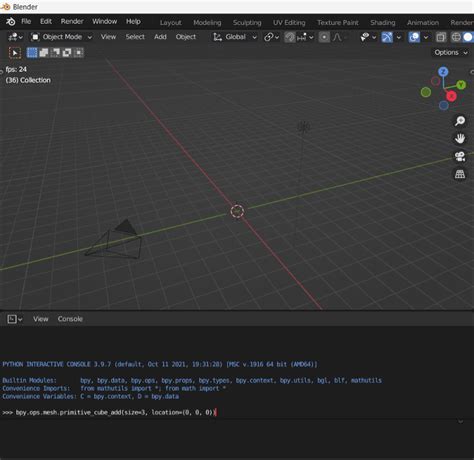Open the 3D viewport editor type dropdown
The height and width of the screenshot is (460, 474).
[x=15, y=37]
